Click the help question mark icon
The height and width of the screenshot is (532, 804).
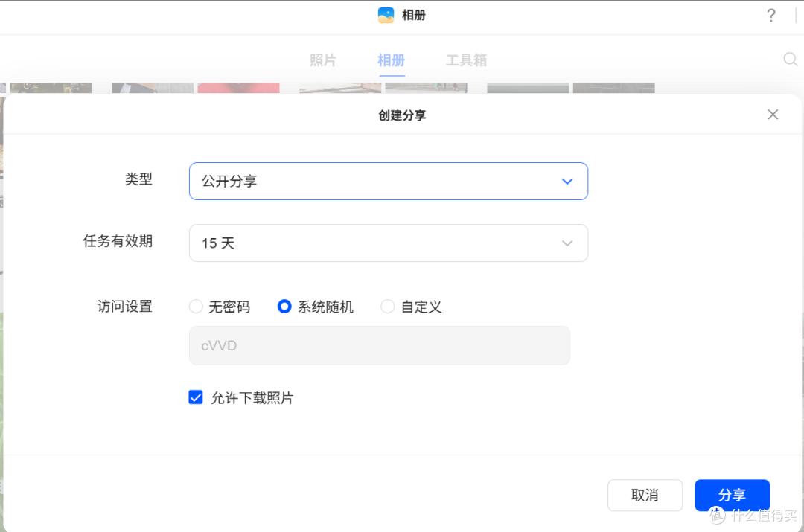(771, 16)
